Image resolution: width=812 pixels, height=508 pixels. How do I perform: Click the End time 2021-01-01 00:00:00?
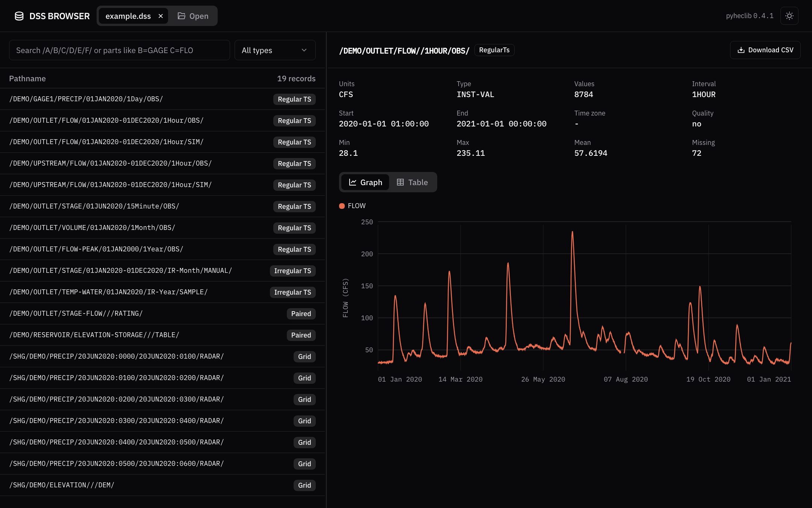click(501, 124)
